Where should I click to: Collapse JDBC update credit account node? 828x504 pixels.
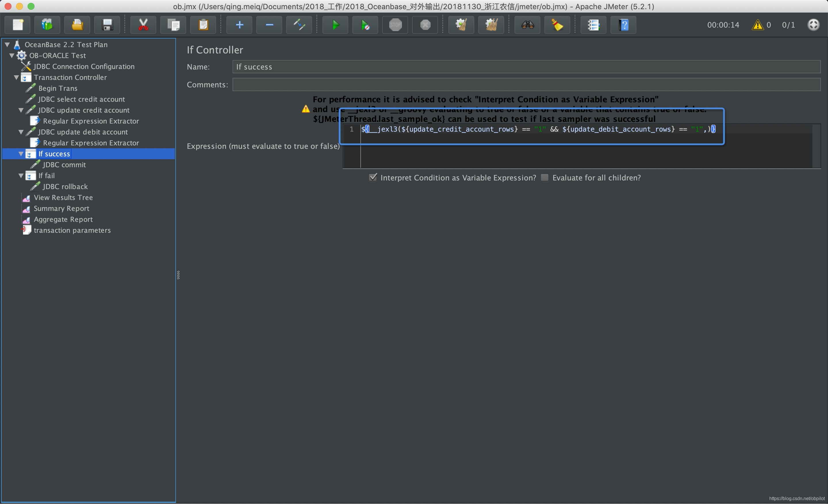pyautogui.click(x=21, y=110)
